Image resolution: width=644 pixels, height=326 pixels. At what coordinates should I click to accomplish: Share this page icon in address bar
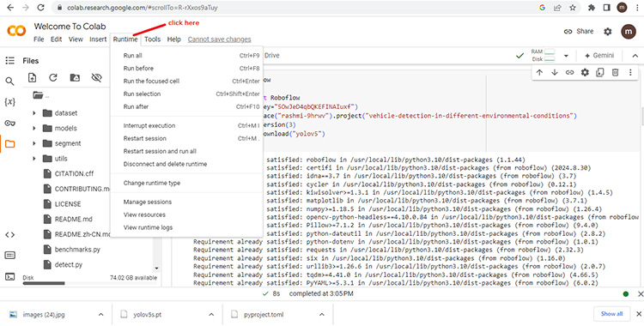click(557, 8)
